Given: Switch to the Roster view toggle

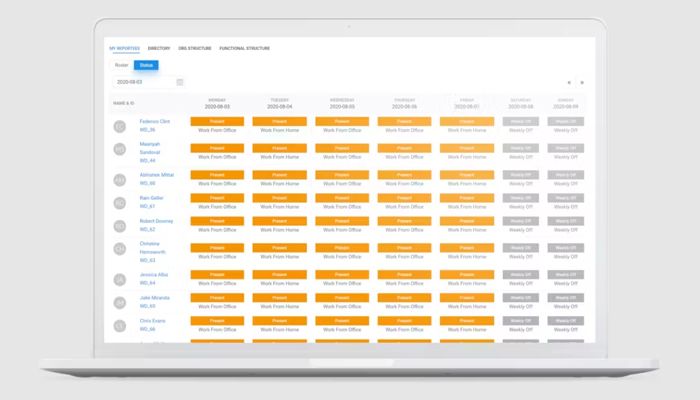Looking at the screenshot, I should [121, 65].
